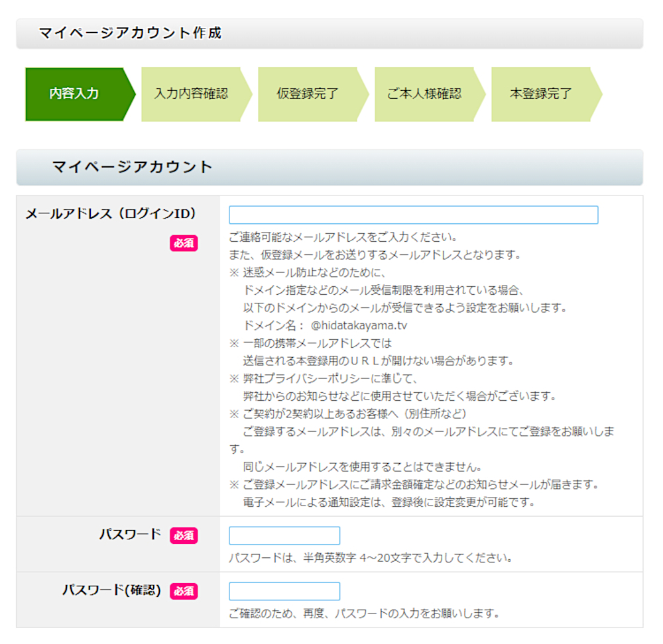Select the 入力内容確認 step arrow
Viewport: 663px width, 644px height.
[x=191, y=94]
